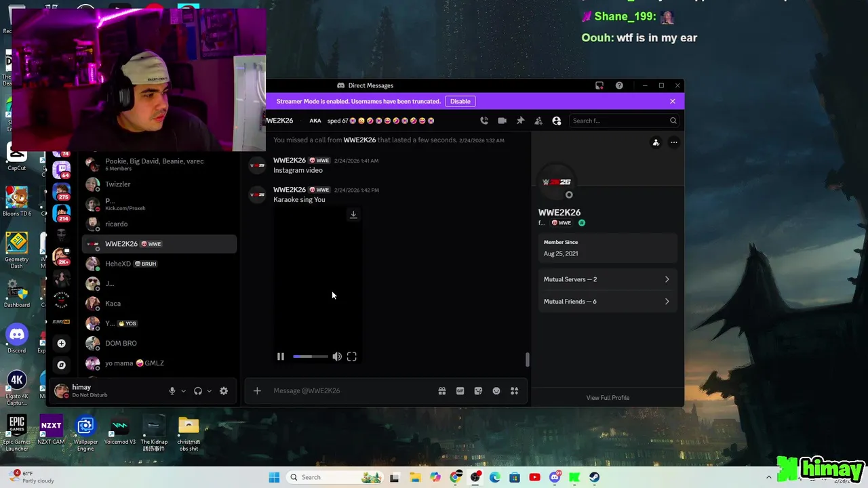This screenshot has height=488, width=868.
Task: Open the ricardo DM
Action: click(159, 224)
